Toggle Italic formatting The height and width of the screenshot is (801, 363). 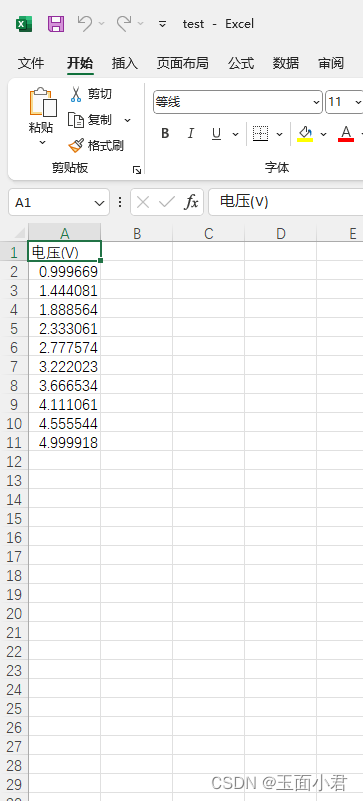coord(190,134)
